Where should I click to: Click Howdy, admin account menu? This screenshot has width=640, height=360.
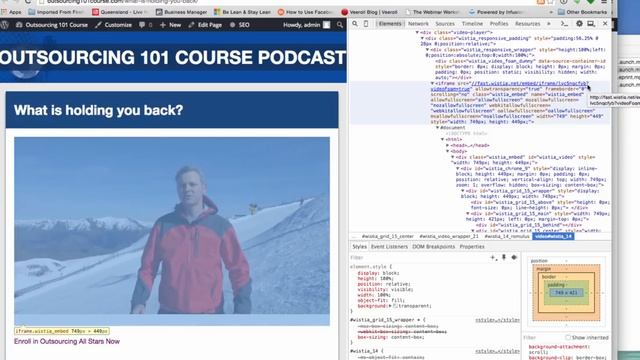[x=307, y=25]
